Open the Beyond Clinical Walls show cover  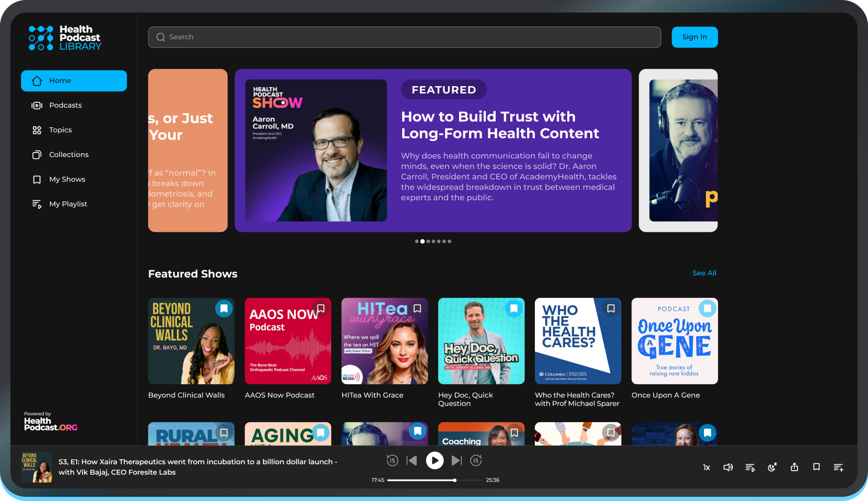point(191,341)
